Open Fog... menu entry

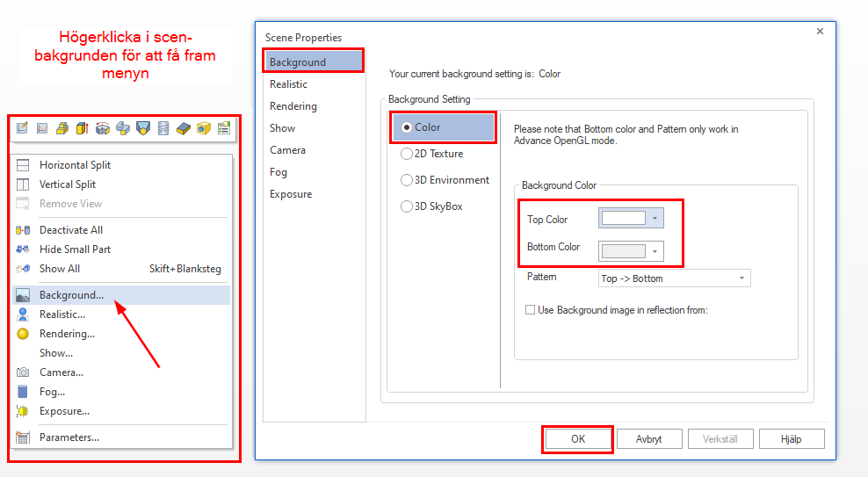tap(121, 392)
